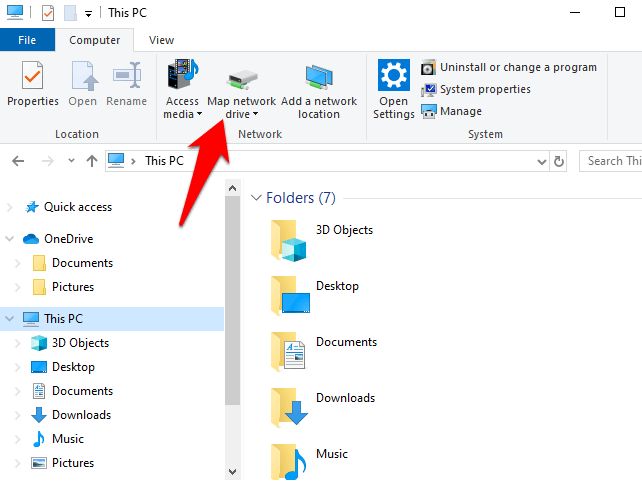Click quick access Properties checkmark icon
This screenshot has width=642, height=485.
(48, 13)
